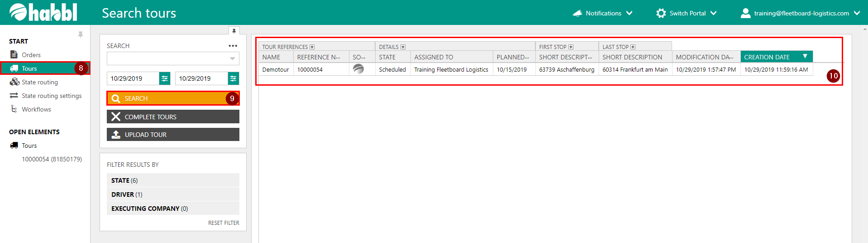Toggle the search panel pin
868x243 pixels.
pyautogui.click(x=234, y=31)
